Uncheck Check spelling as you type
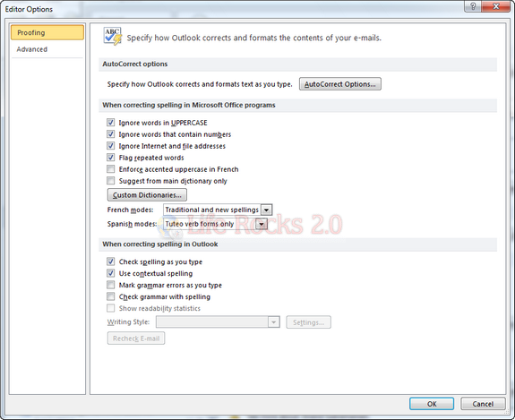 click(x=111, y=261)
